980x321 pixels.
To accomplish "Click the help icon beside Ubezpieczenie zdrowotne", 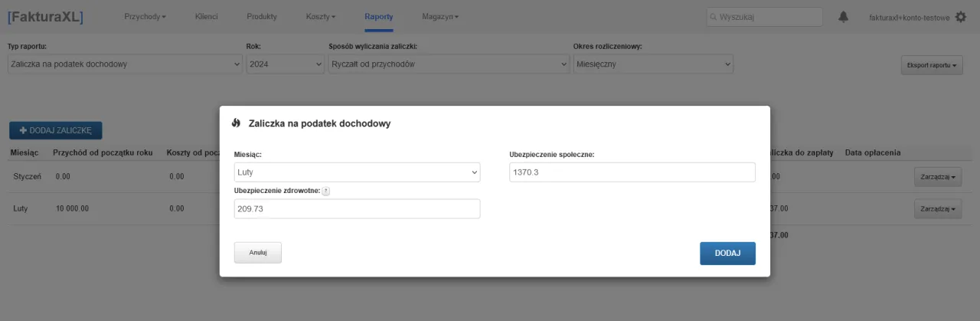I will pos(326,192).
